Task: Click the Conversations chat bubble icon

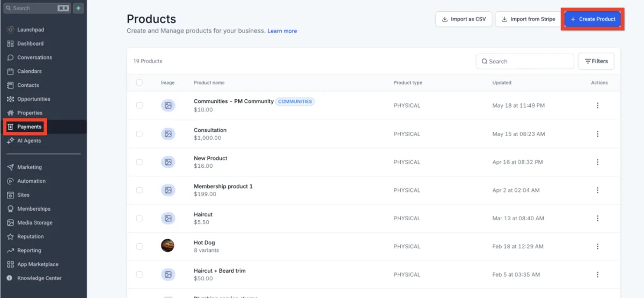Action: click(x=10, y=57)
